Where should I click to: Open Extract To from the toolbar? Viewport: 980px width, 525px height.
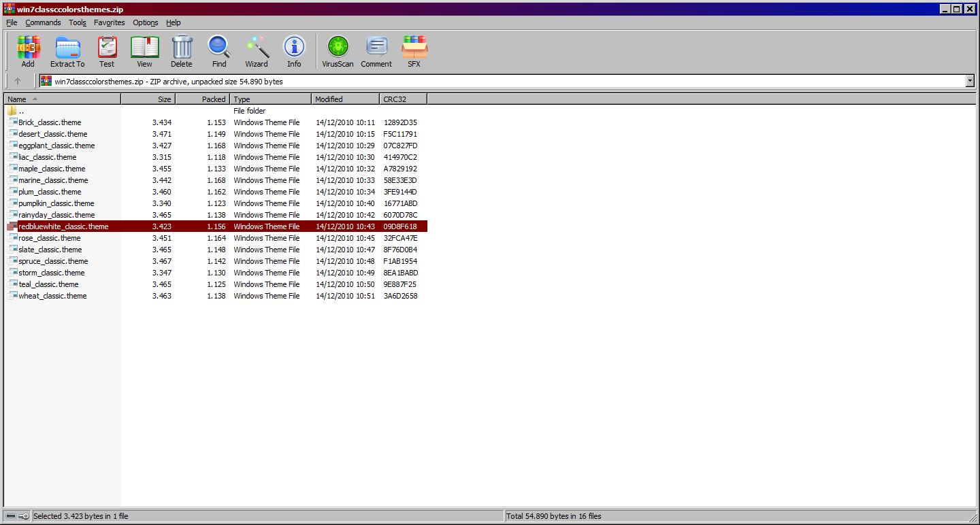(x=67, y=47)
